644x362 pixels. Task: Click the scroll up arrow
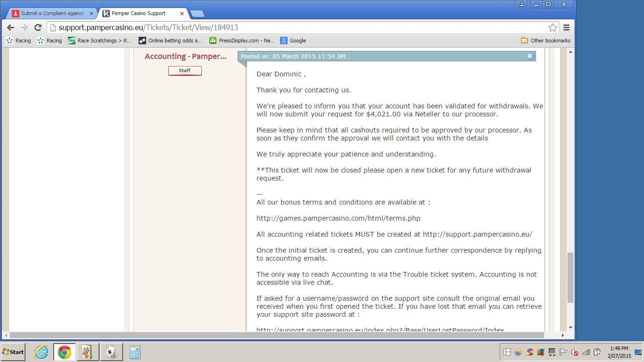(570, 52)
